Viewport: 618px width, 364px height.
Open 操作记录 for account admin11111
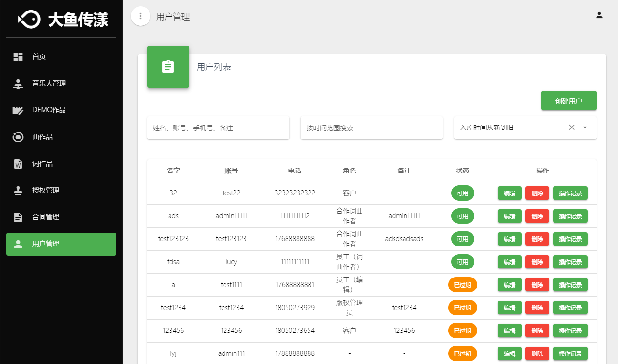(570, 216)
